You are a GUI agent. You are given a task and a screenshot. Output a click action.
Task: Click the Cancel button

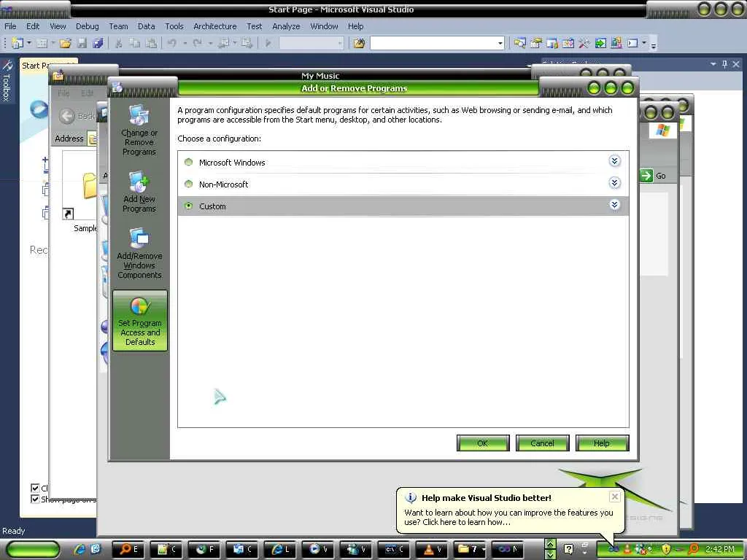(x=542, y=443)
